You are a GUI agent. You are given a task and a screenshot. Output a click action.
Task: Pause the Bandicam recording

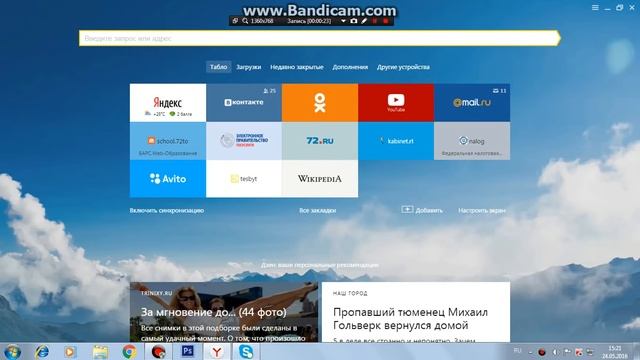click(x=375, y=21)
